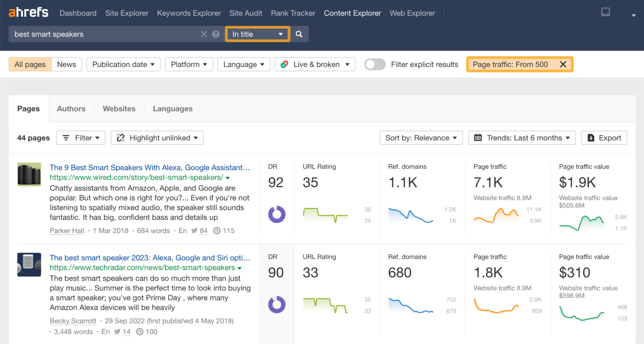Open the In title search mode dropdown
Viewport: 644px width, 344px height.
click(x=257, y=34)
